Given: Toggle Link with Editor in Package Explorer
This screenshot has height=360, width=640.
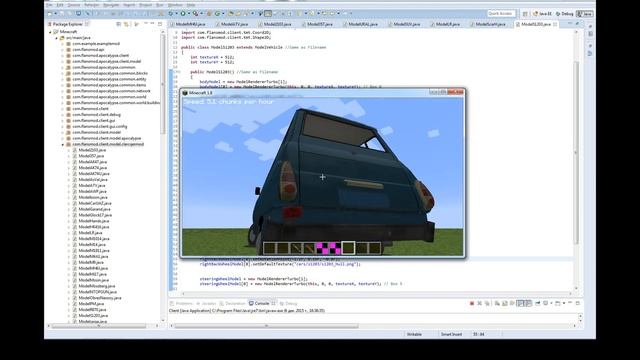Looking at the screenshot, I should click(x=127, y=24).
